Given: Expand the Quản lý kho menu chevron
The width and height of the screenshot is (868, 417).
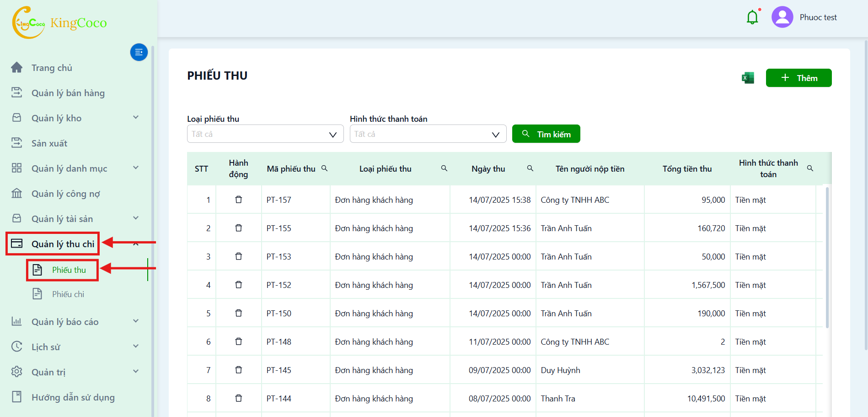Looking at the screenshot, I should click(x=136, y=118).
